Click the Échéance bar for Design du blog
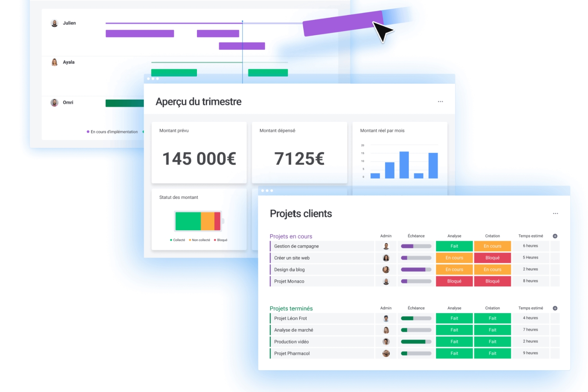588x392 pixels. coord(416,270)
